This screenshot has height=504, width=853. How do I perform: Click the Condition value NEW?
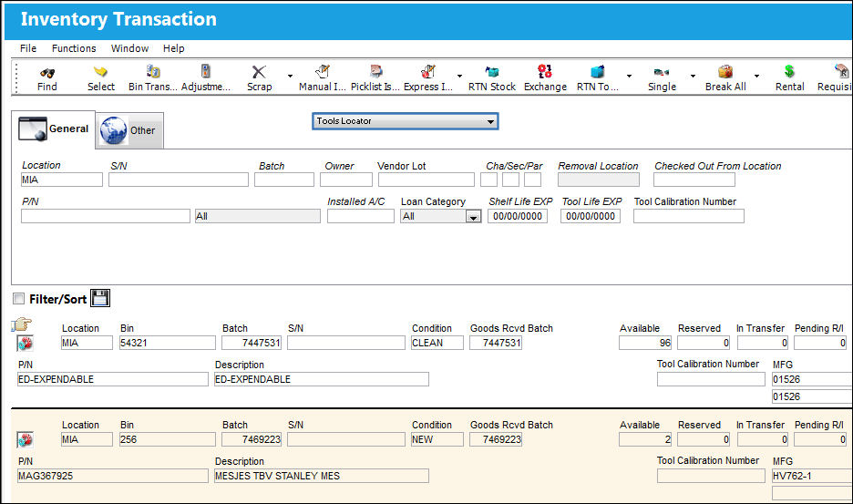click(437, 439)
